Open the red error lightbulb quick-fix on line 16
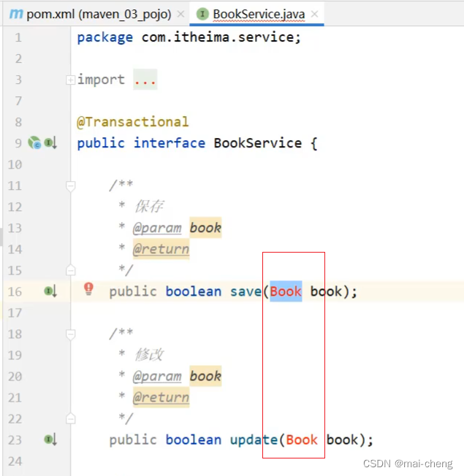 88,288
